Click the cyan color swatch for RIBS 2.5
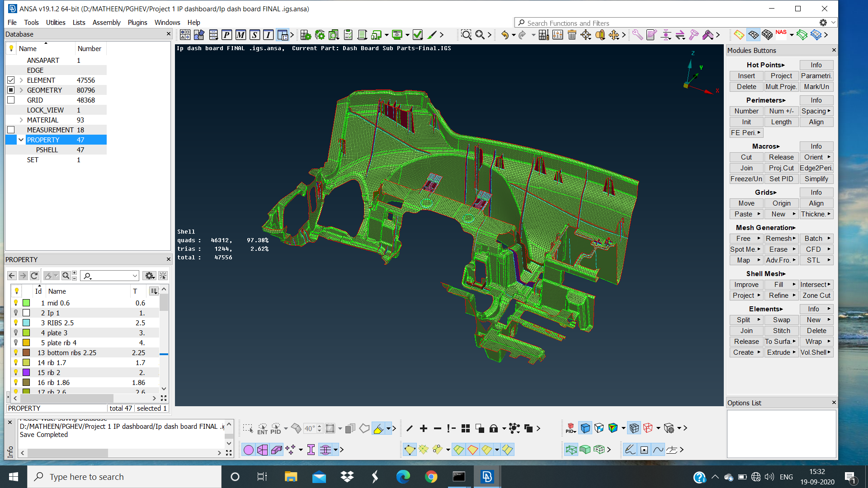This screenshot has width=868, height=488. pos(26,323)
